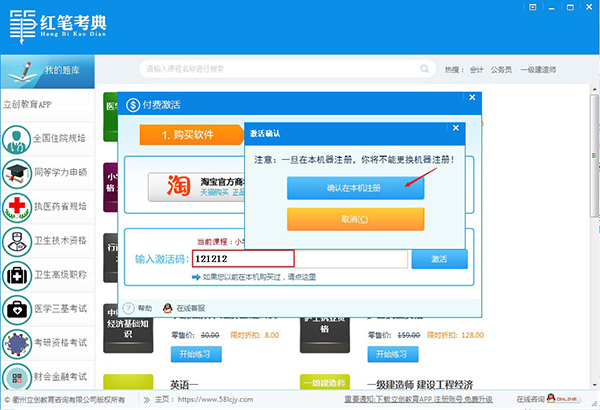Select 卫生高级职称 medical kit icon
Viewport: 600px width, 410px height.
[x=16, y=276]
